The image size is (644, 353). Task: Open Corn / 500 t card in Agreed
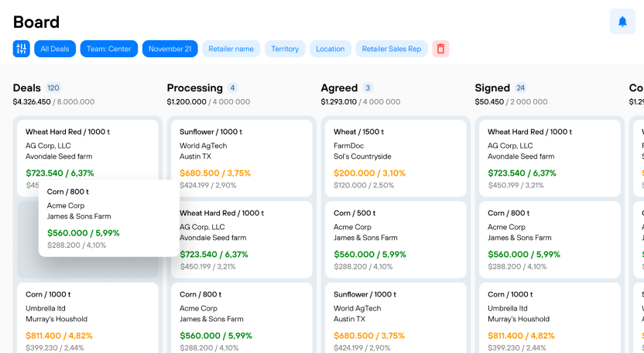pos(393,238)
